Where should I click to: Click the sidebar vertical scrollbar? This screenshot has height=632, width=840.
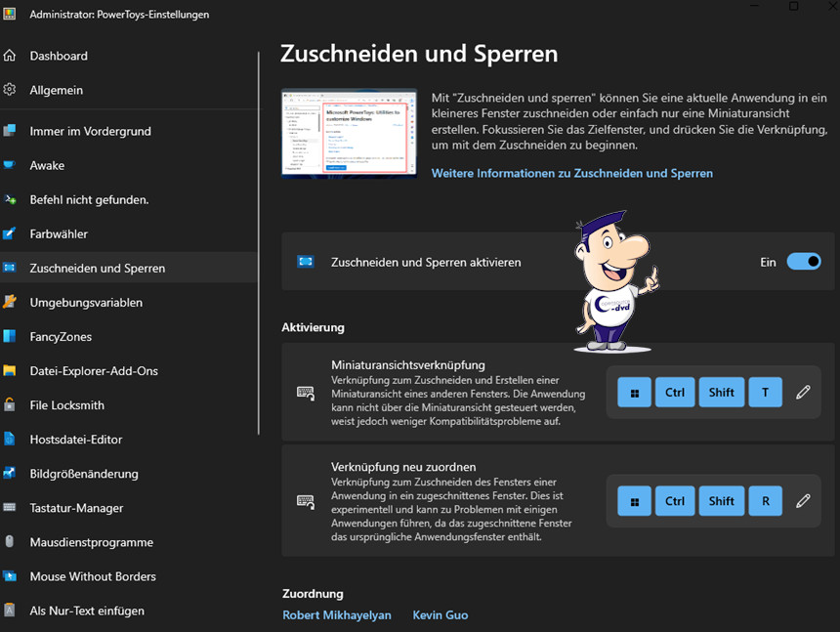(259, 244)
